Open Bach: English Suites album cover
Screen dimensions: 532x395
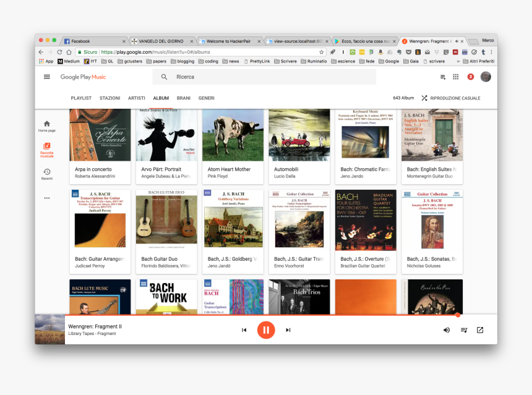432,135
